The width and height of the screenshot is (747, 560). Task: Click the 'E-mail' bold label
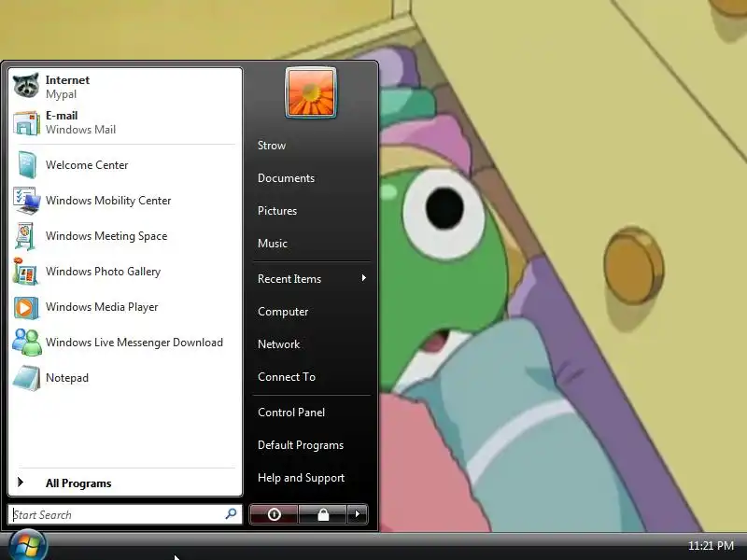(x=62, y=115)
